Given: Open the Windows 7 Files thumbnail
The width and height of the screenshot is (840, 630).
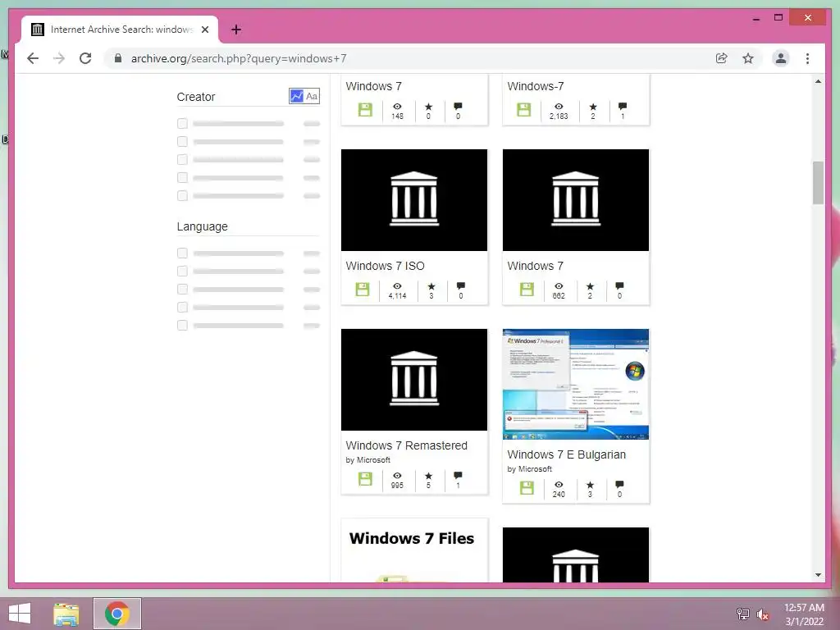Looking at the screenshot, I should pos(414,550).
